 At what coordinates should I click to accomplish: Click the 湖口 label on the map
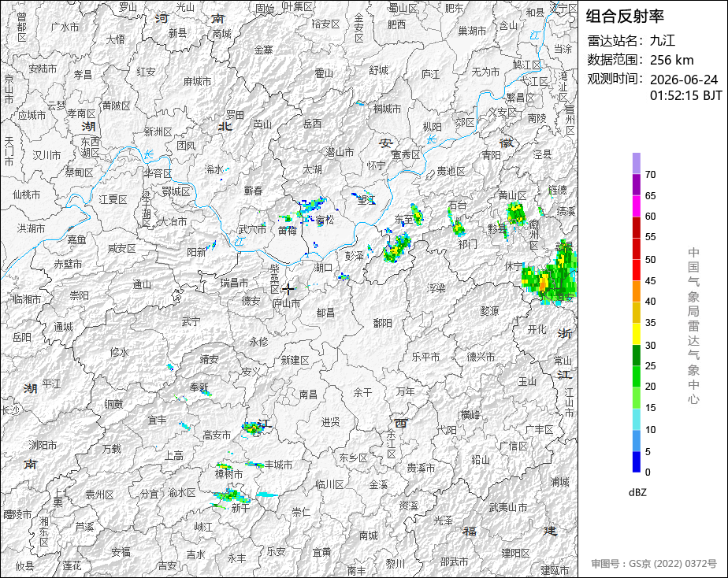pyautogui.click(x=323, y=268)
